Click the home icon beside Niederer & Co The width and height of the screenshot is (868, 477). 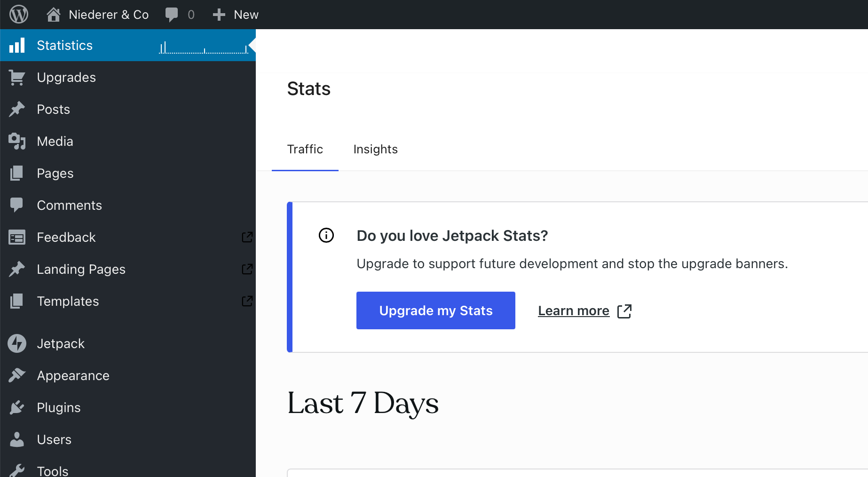tap(54, 15)
